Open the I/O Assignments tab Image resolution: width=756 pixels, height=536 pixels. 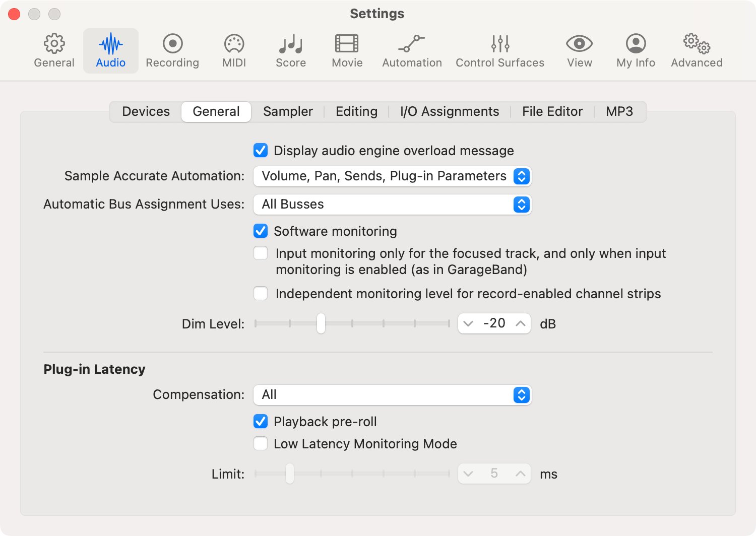point(449,111)
